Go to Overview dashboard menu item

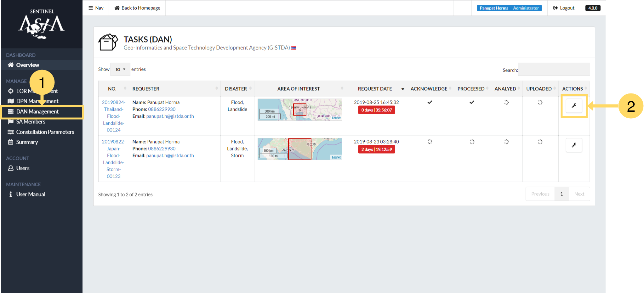(x=27, y=65)
